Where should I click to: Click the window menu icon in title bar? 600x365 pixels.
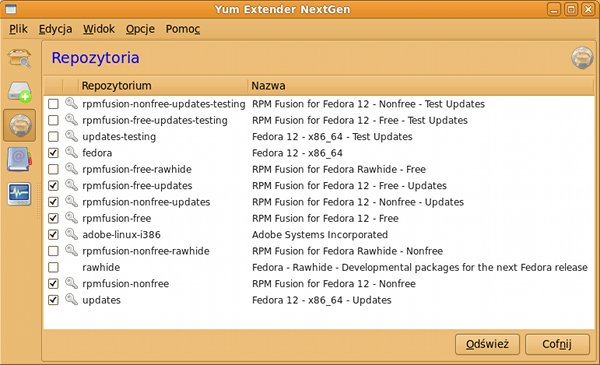(x=11, y=9)
